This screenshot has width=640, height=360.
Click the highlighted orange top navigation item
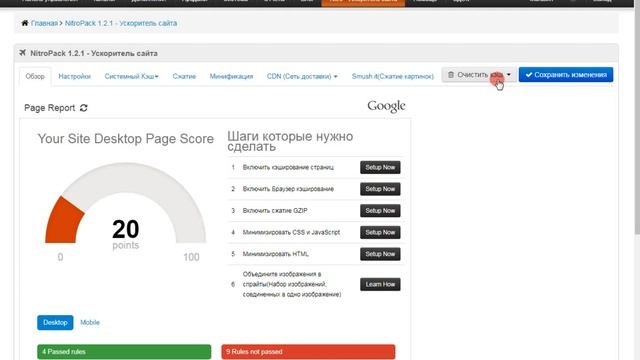pos(363,3)
